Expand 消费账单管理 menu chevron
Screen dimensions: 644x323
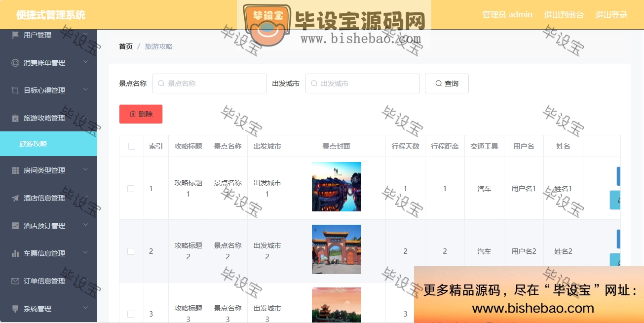(x=85, y=62)
